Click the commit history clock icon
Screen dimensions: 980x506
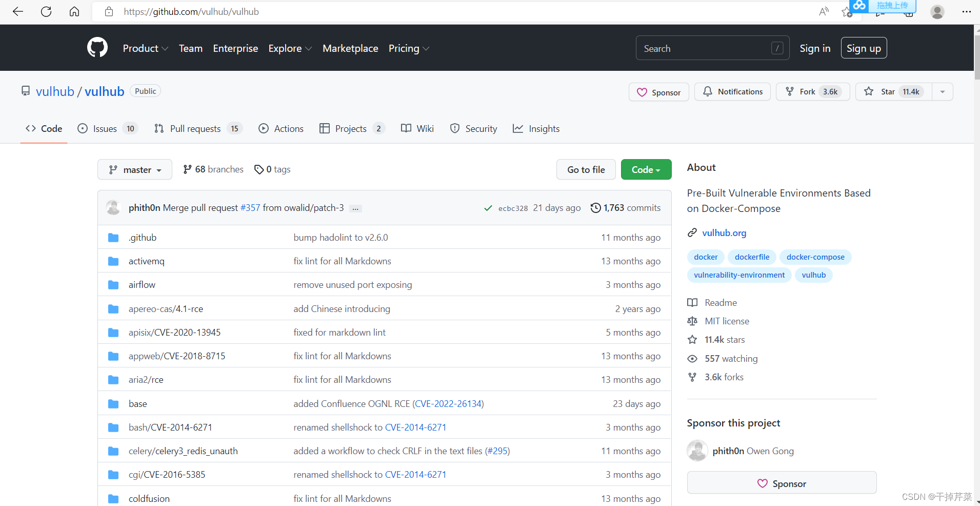[595, 208]
